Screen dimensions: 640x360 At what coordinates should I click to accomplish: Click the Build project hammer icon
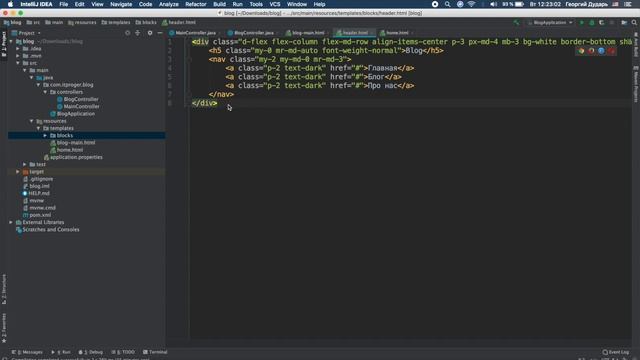click(x=516, y=22)
